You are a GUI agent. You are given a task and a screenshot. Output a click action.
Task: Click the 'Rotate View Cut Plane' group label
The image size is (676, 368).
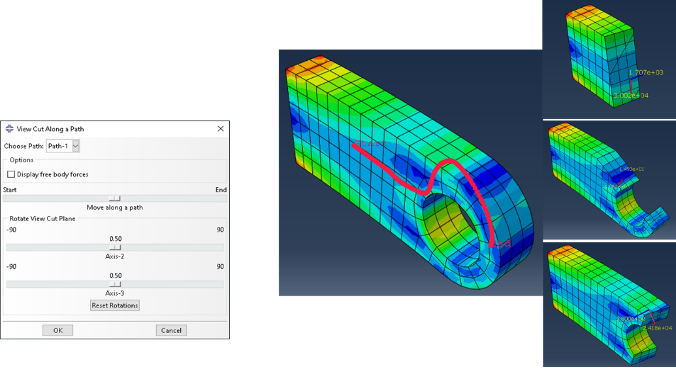pyautogui.click(x=42, y=218)
